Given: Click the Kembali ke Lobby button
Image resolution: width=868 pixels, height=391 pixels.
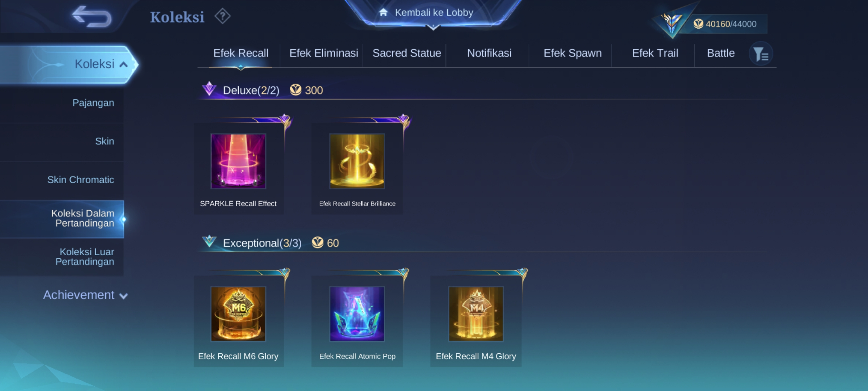Looking at the screenshot, I should (433, 13).
